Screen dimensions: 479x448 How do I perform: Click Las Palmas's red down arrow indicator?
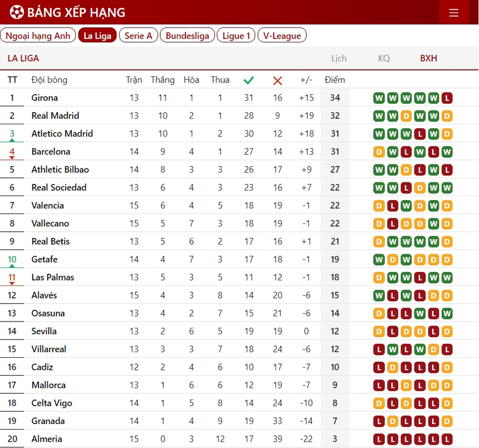click(x=12, y=284)
